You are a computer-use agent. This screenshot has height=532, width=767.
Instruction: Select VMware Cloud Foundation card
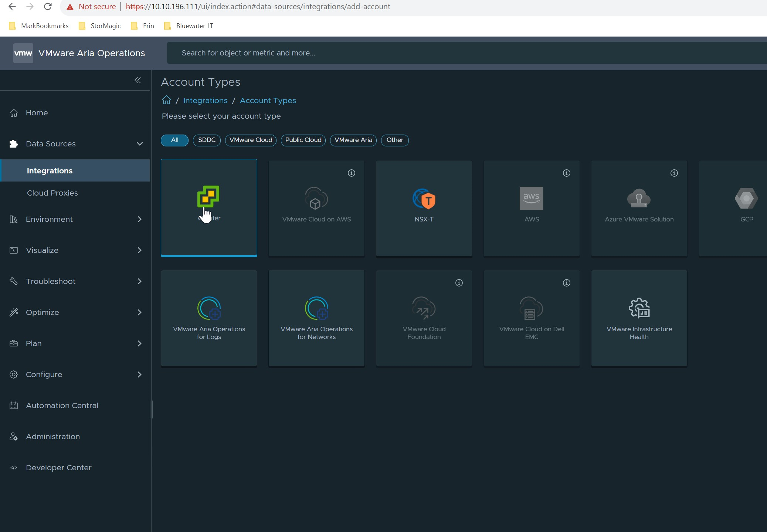pos(424,318)
